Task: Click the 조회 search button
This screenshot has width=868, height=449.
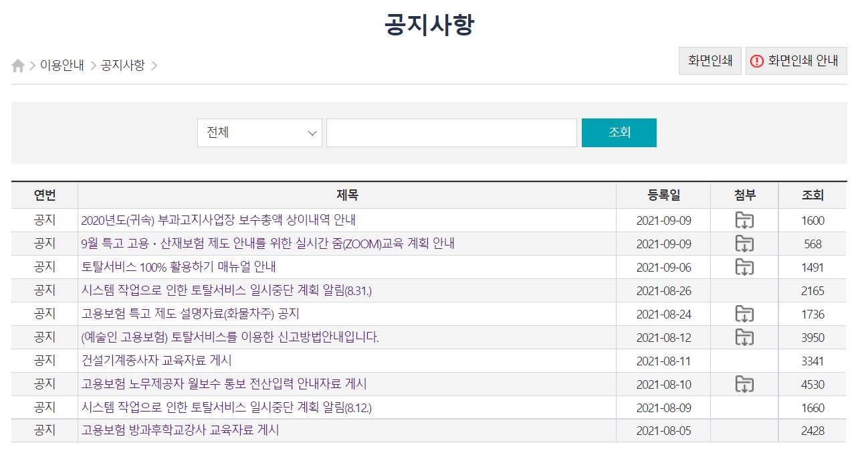Action: click(619, 132)
